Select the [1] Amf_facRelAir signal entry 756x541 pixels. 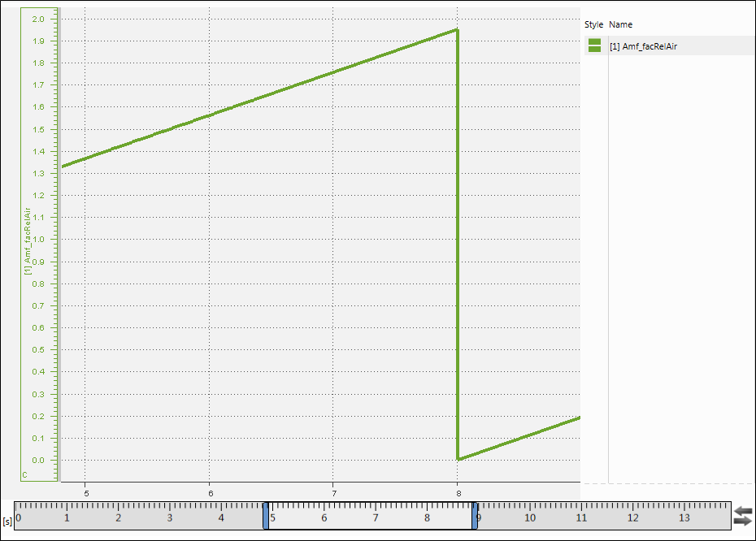point(644,46)
